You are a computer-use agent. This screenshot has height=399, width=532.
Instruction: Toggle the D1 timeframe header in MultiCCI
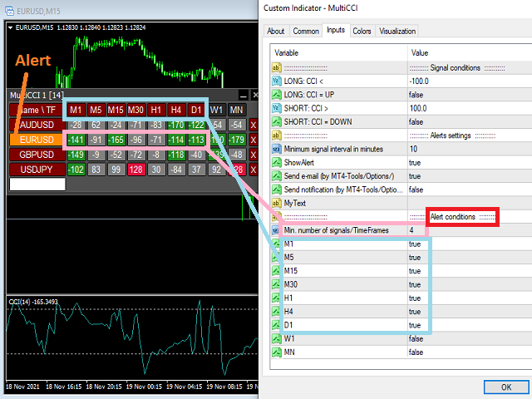[x=196, y=111]
